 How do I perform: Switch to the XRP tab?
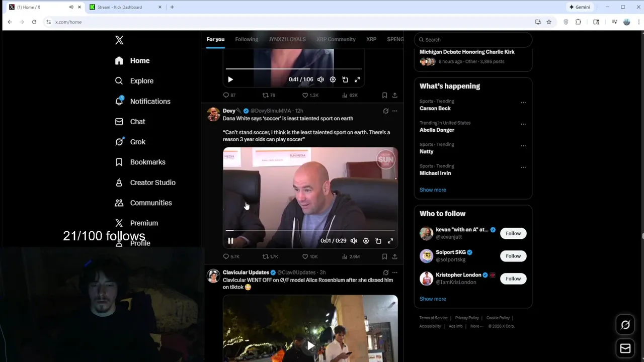(x=371, y=39)
